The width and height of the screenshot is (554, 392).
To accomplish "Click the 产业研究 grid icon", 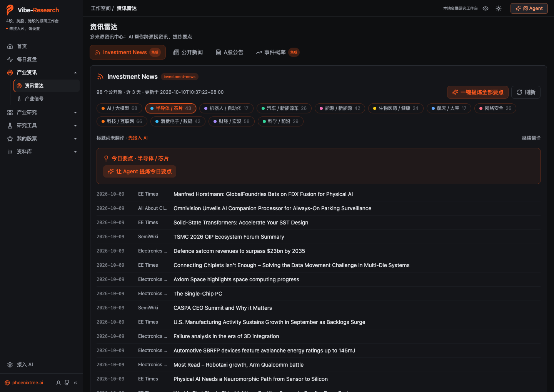I will click(10, 113).
